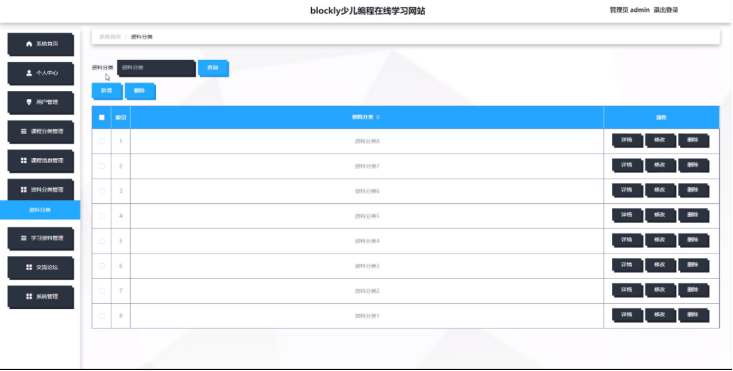Click the person icon for 个人中心
Image resolution: width=733 pixels, height=371 pixels.
pyautogui.click(x=29, y=73)
